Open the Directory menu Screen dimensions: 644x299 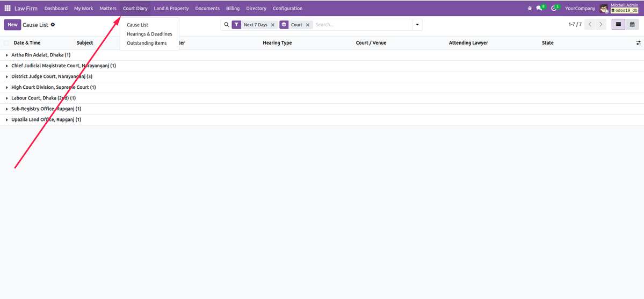[256, 8]
